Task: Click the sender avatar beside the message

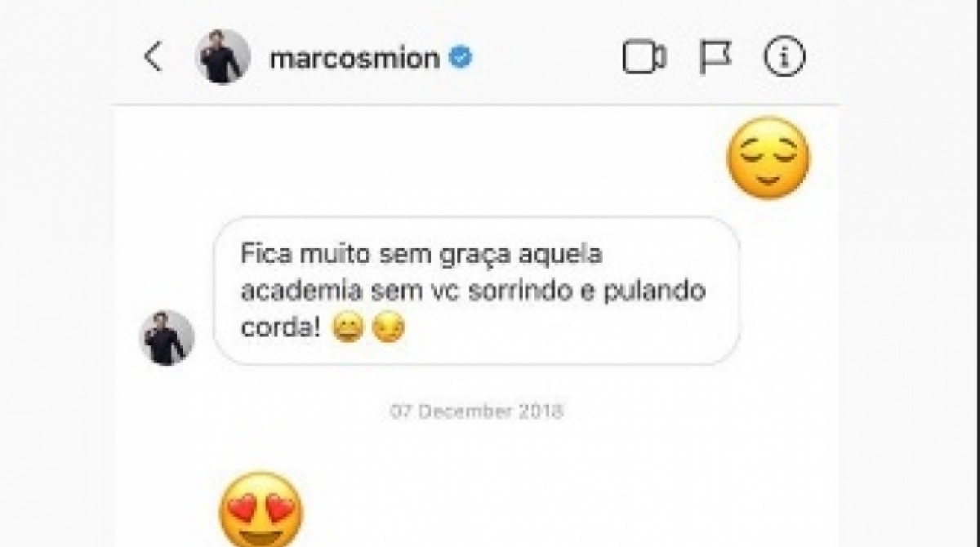Action: [x=167, y=337]
